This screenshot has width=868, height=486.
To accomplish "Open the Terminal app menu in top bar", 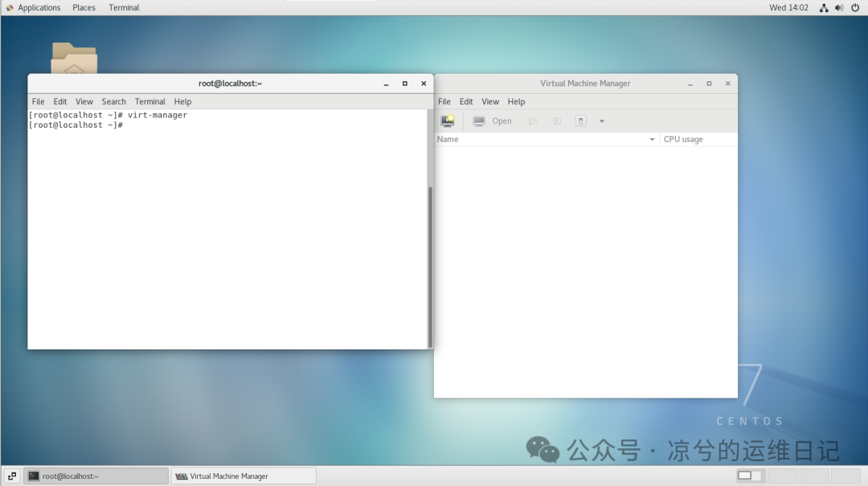I will coord(124,8).
